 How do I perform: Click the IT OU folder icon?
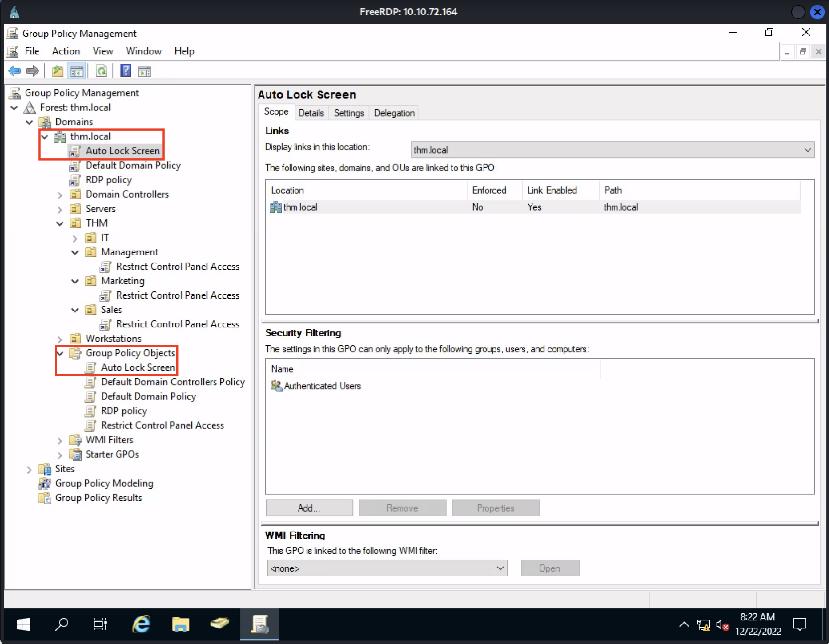91,237
